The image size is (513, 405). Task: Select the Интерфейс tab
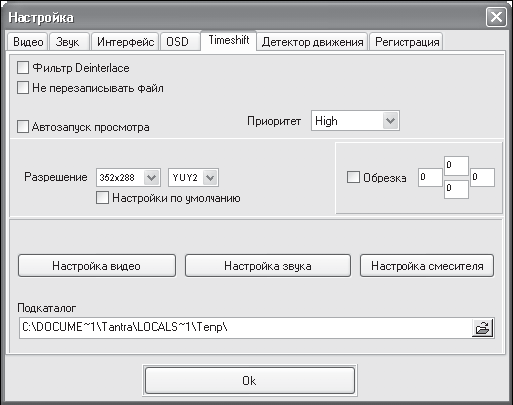125,42
